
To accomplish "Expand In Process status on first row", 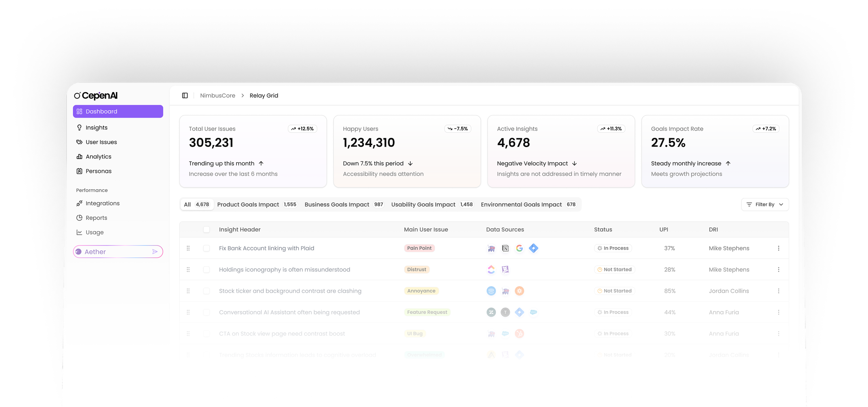I will coord(613,248).
